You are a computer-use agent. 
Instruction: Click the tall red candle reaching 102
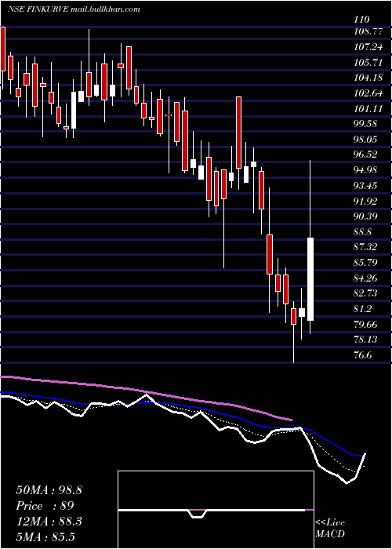pos(238,133)
